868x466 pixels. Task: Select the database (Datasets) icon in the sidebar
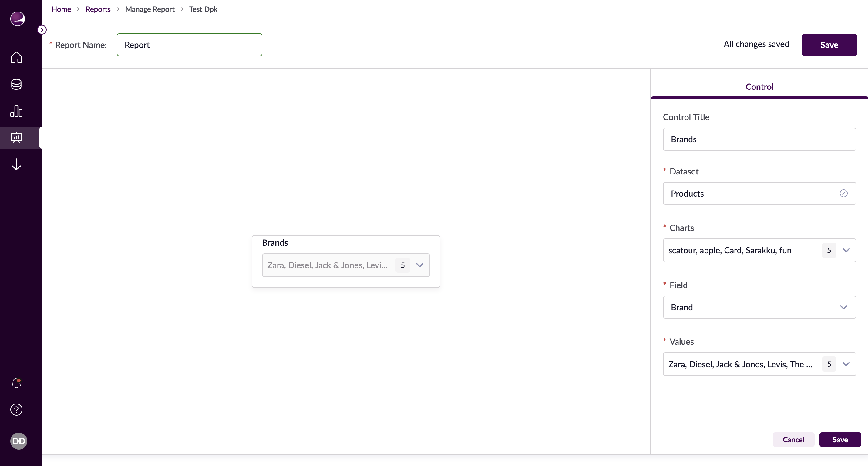pyautogui.click(x=16, y=84)
